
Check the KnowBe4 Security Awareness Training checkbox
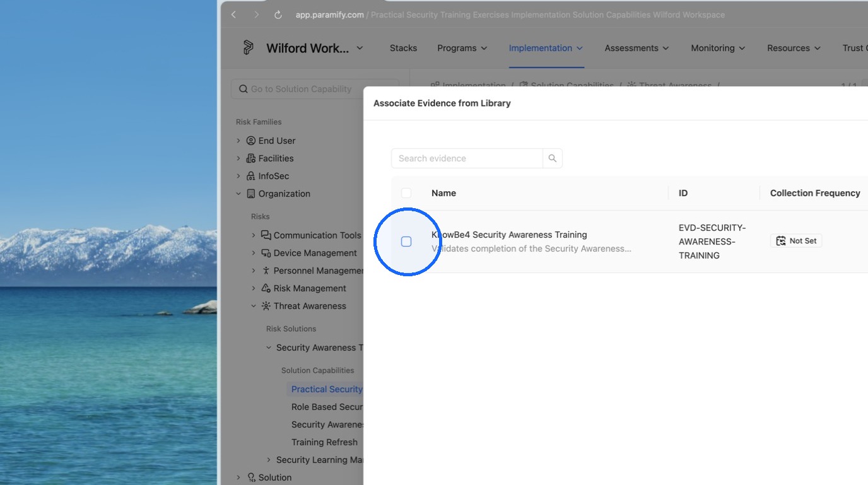pos(406,242)
